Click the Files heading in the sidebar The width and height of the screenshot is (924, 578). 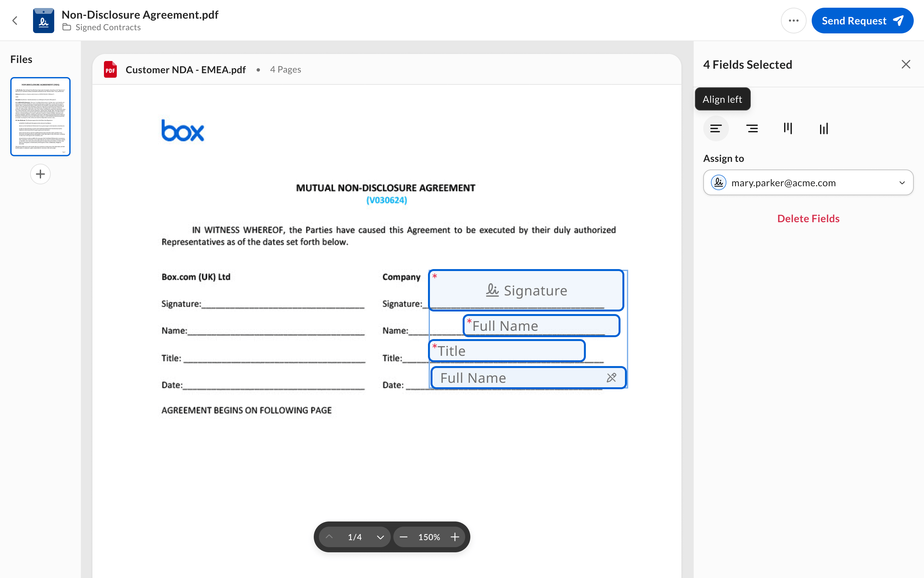point(21,59)
